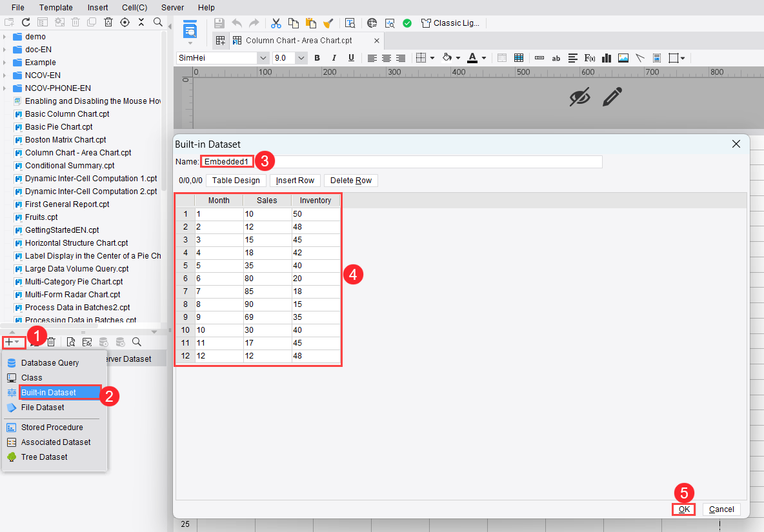Open the Server menu
Viewport: 764px width, 532px height.
click(x=172, y=7)
